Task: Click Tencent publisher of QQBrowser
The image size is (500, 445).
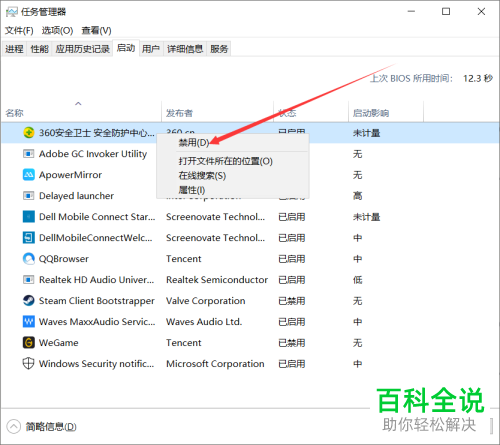Action: 184,259
